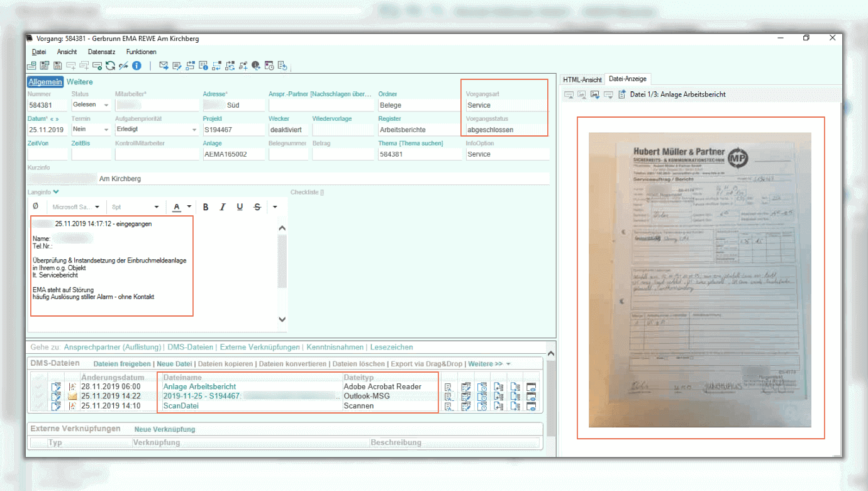Click the refresh arrows toolbar icon
Screen dimensions: 868x491
[x=110, y=65]
